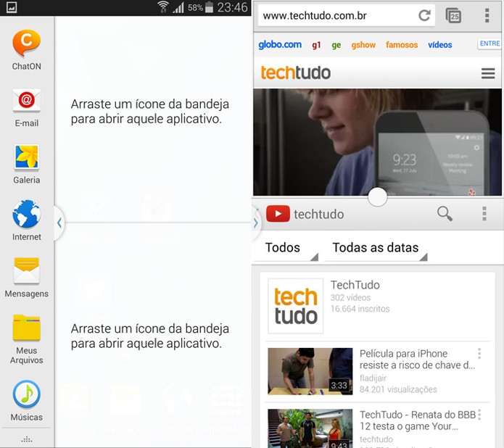Image resolution: width=504 pixels, height=448 pixels.
Task: Open the Meus Arquivos folder icon
Action: click(x=26, y=327)
